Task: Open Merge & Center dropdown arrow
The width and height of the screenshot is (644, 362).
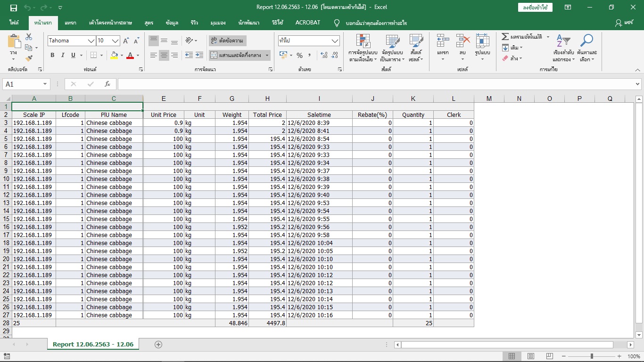Action: coord(267,56)
